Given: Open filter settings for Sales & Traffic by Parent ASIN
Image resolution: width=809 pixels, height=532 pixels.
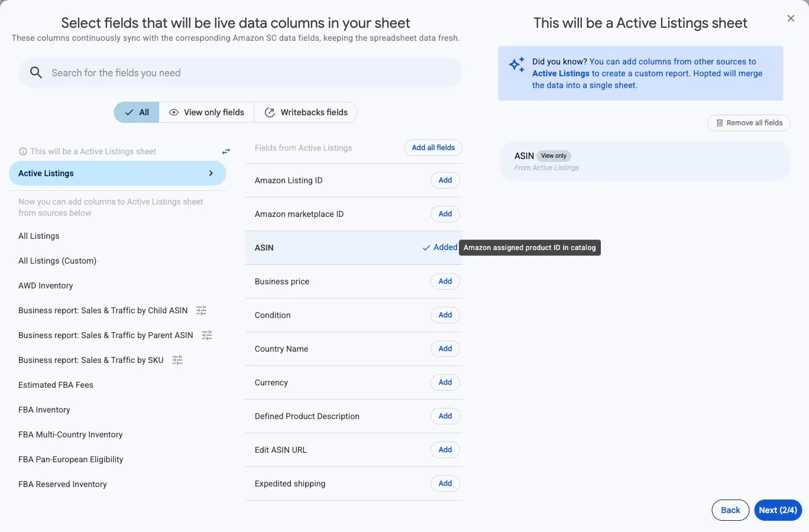Looking at the screenshot, I should (x=207, y=335).
